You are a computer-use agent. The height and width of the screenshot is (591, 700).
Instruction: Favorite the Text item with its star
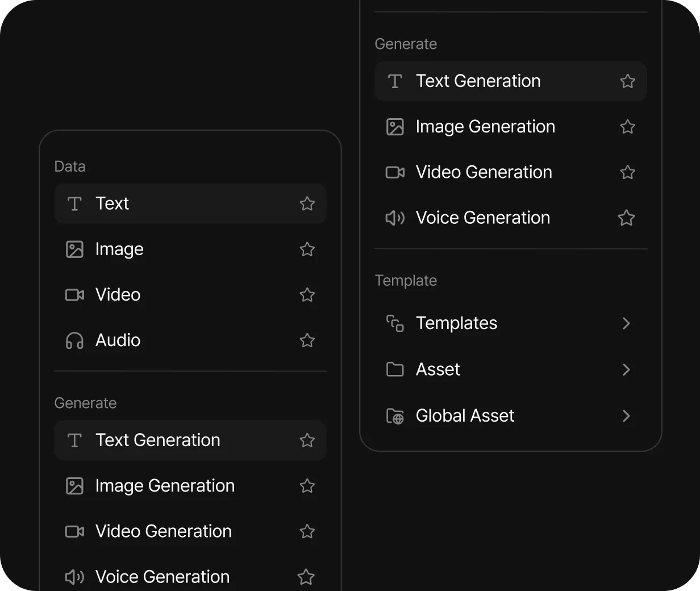(x=307, y=203)
